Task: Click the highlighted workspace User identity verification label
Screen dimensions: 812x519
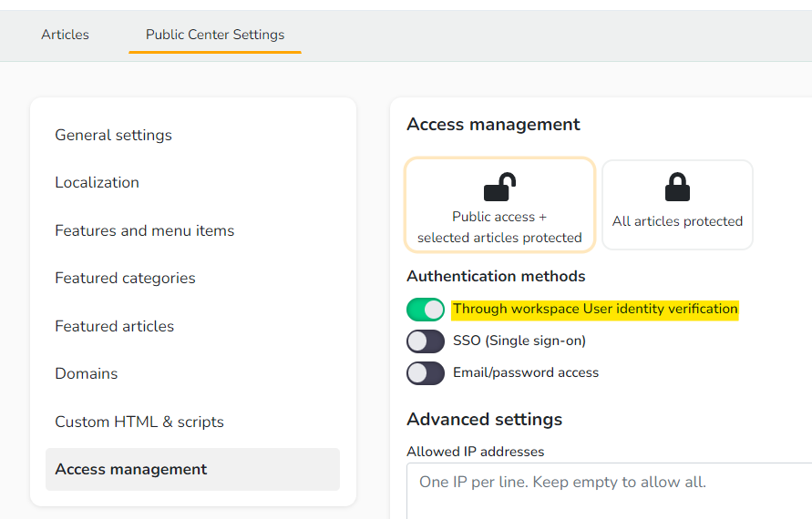Action: pyautogui.click(x=595, y=310)
